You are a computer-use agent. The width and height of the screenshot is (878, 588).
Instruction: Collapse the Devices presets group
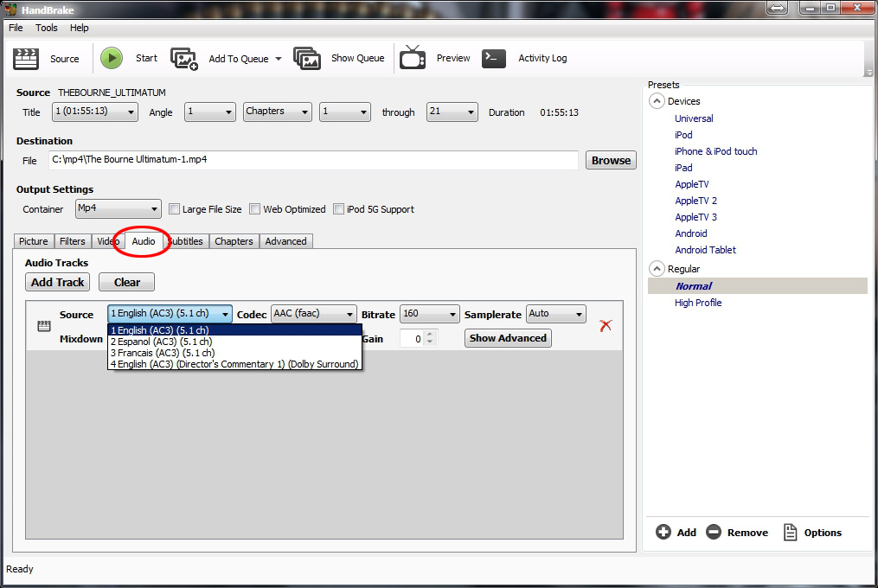[657, 101]
